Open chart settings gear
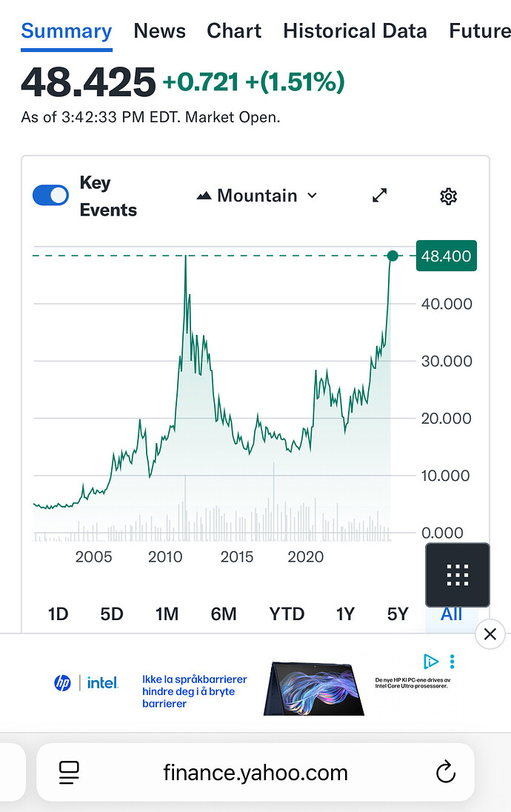This screenshot has height=812, width=511. pos(448,196)
